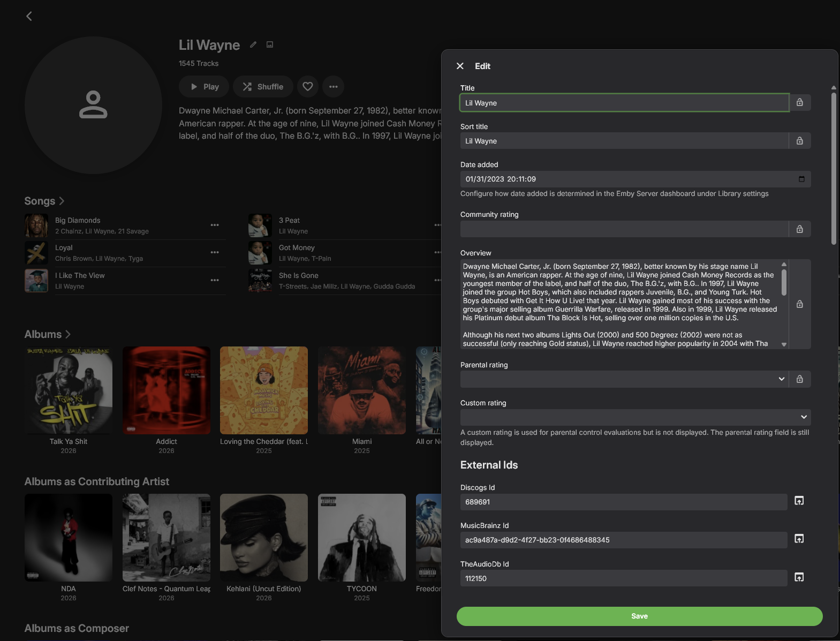Toggle the lock on Community rating field

click(799, 229)
